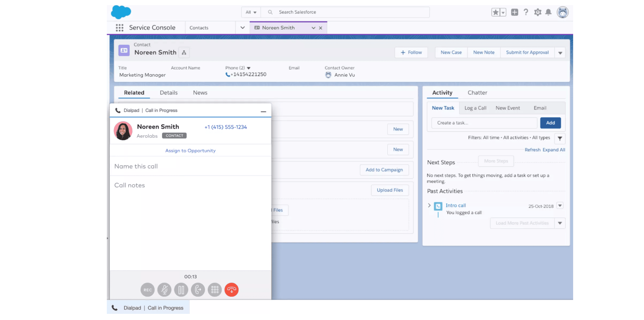Click Add to Campaign
Viewport: 644px width, 320px height.
click(384, 170)
